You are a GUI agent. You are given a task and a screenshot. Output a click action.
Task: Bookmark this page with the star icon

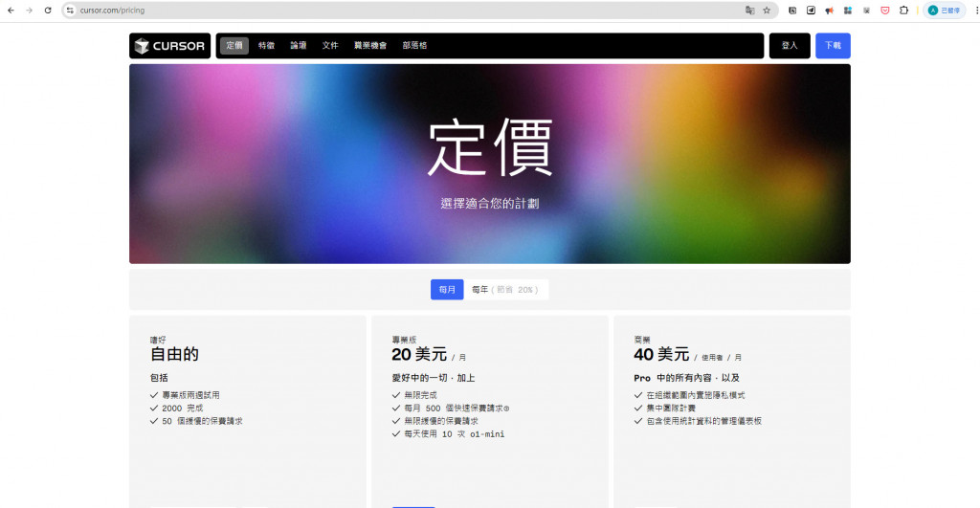click(767, 10)
